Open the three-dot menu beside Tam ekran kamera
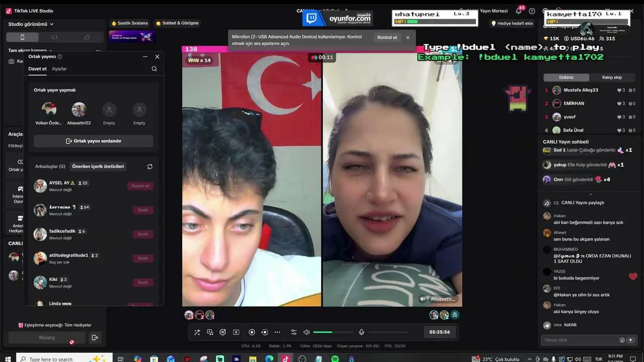Screen dimensions: 644x362 point(98,51)
